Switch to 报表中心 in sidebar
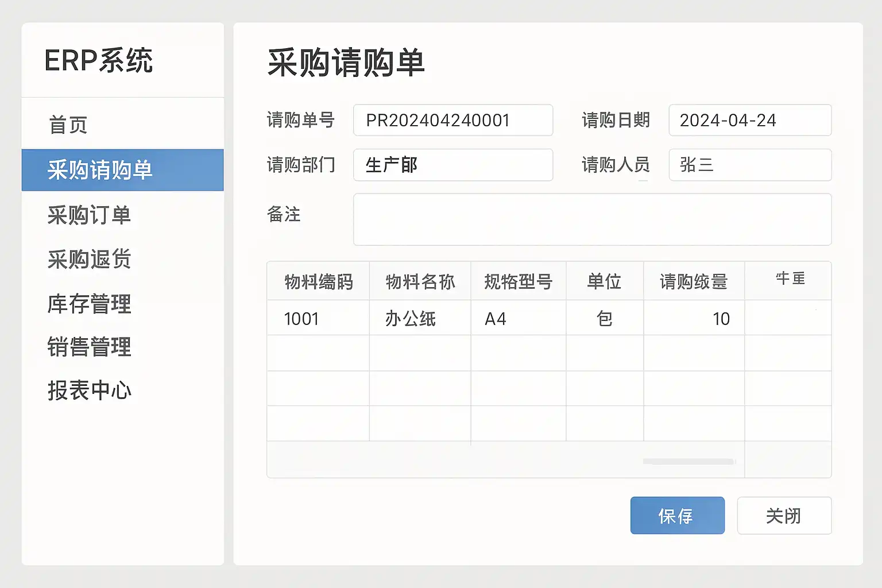Viewport: 882px width, 588px height. [90, 391]
